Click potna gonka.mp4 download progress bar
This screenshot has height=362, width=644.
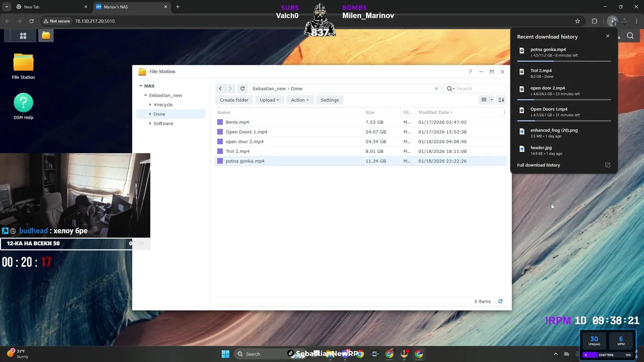(564, 61)
